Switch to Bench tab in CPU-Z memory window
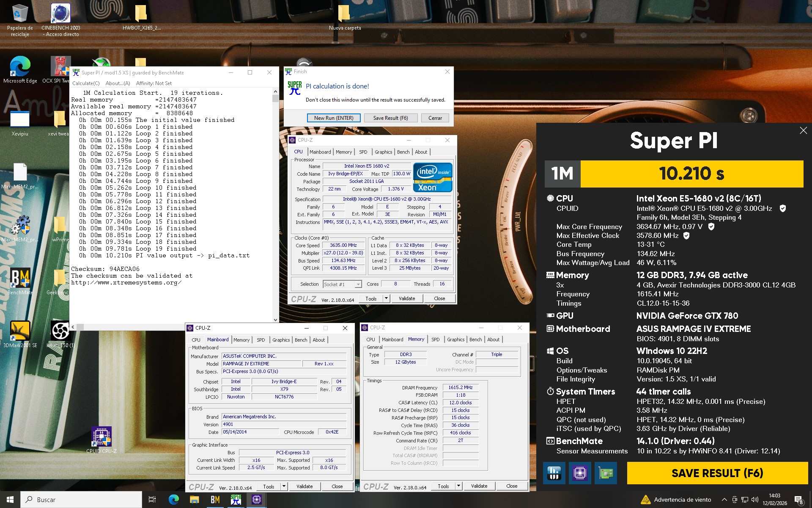The image size is (812, 508). click(x=475, y=340)
